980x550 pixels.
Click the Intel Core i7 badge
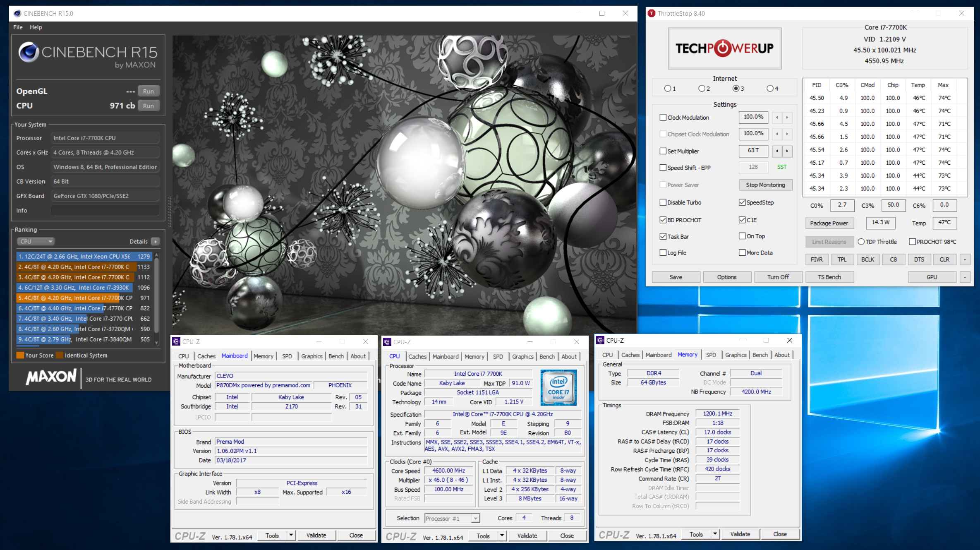point(558,387)
